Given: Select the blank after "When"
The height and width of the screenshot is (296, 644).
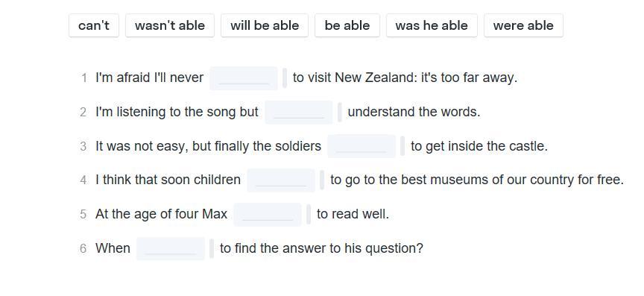Looking at the screenshot, I should coord(171,249).
